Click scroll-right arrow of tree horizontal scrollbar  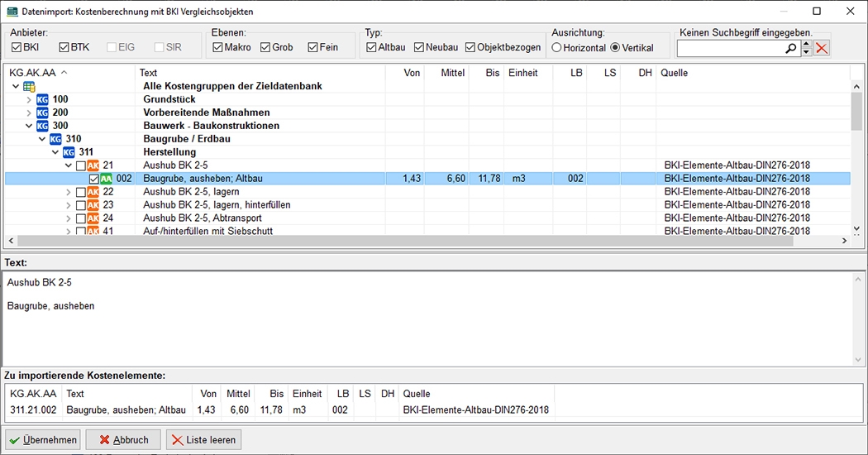pos(844,241)
